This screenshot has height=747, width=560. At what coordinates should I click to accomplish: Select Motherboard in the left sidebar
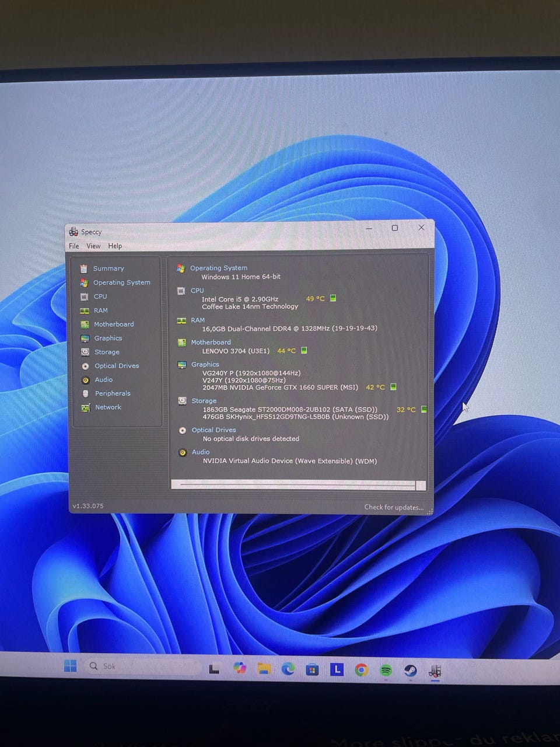click(x=113, y=324)
